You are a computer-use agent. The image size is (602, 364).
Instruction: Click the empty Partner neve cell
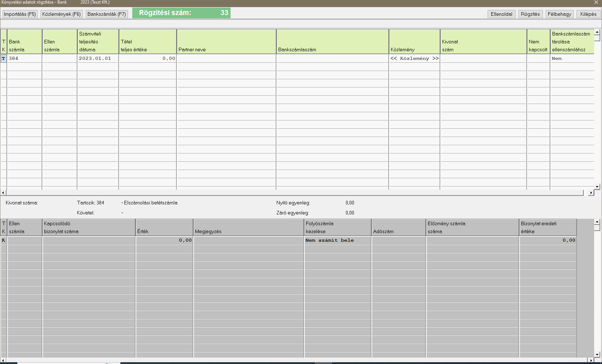pos(226,58)
